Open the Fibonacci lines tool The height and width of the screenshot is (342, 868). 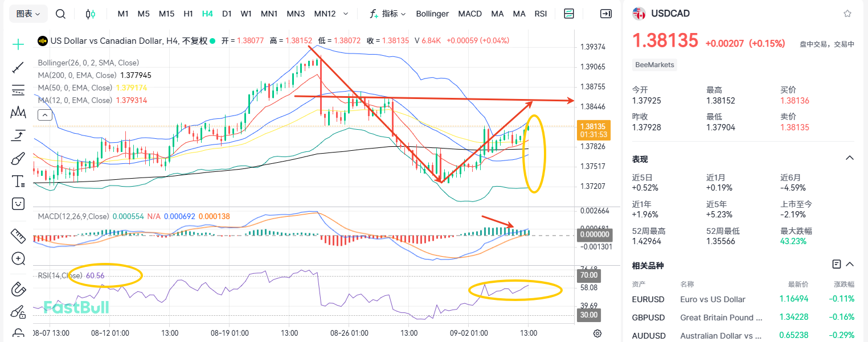18,90
